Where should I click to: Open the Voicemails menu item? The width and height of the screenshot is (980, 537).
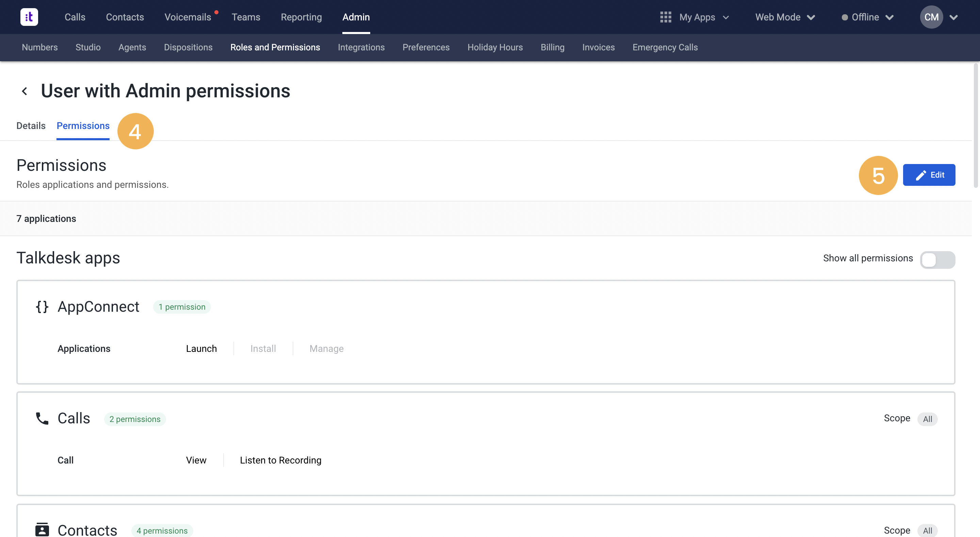click(x=187, y=17)
